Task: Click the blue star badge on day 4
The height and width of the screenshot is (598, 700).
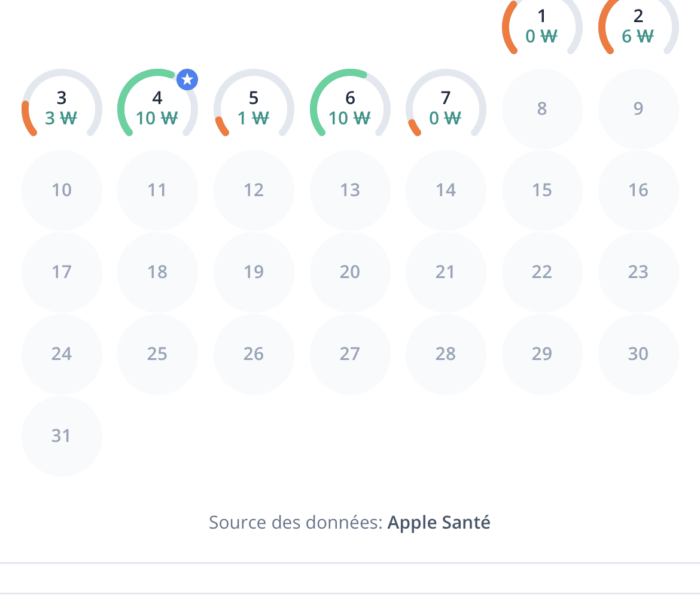Action: pos(187,80)
